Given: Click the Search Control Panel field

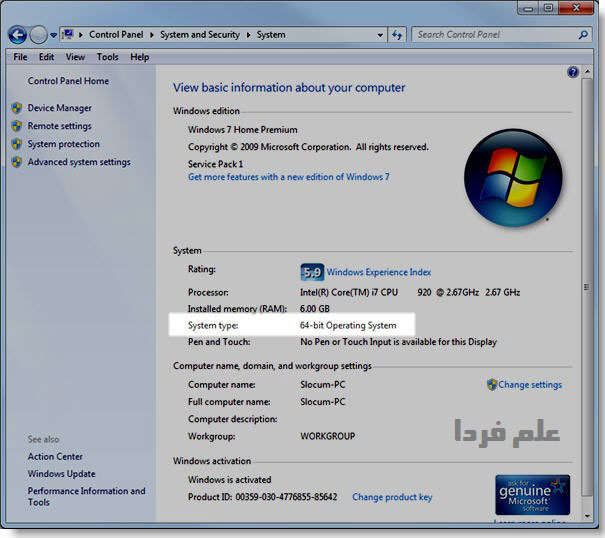Looking at the screenshot, I should [x=492, y=35].
